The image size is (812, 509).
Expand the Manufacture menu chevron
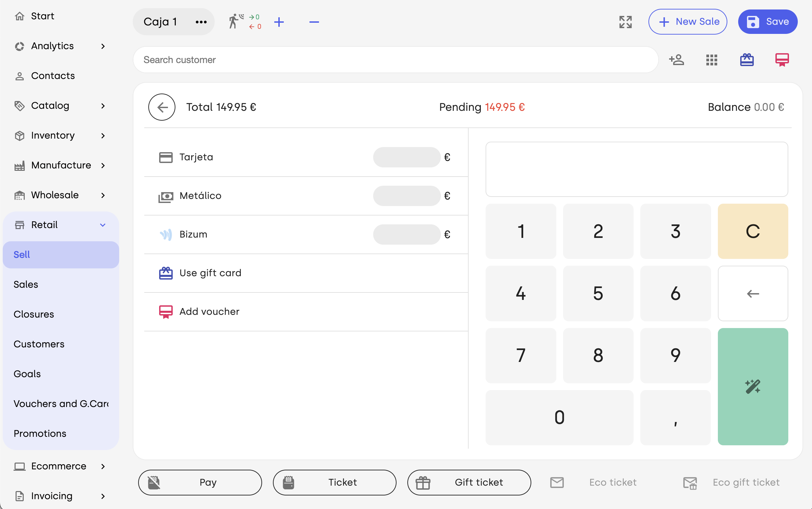(x=103, y=165)
